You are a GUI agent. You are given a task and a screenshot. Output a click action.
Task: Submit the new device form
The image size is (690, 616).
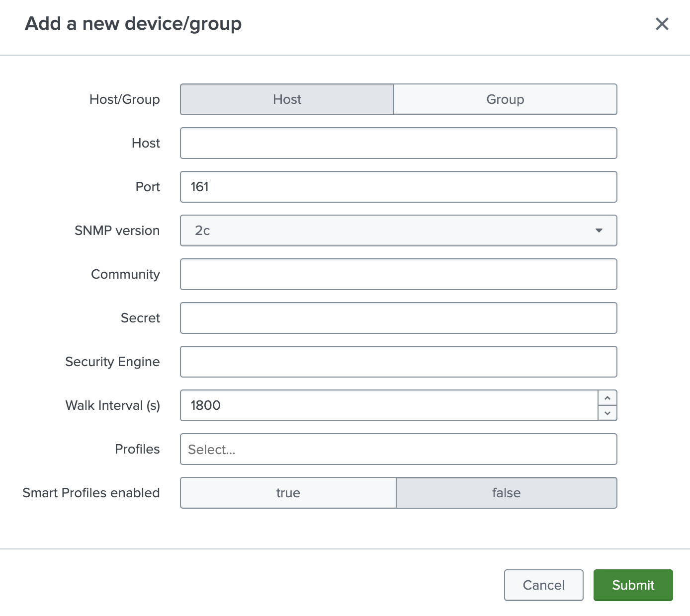click(633, 585)
